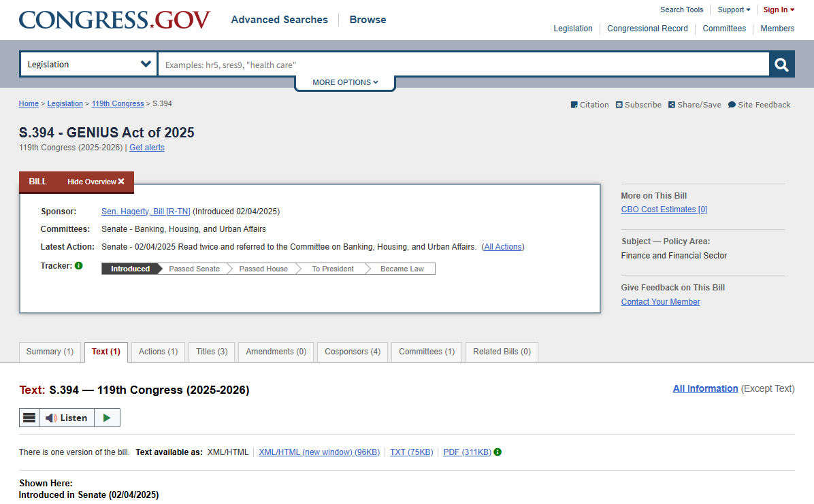Click Finance and Financial Sector text
Image resolution: width=814 pixels, height=504 pixels.
(x=674, y=256)
